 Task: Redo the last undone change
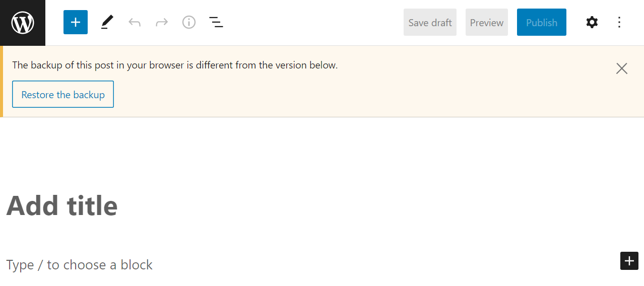(162, 22)
